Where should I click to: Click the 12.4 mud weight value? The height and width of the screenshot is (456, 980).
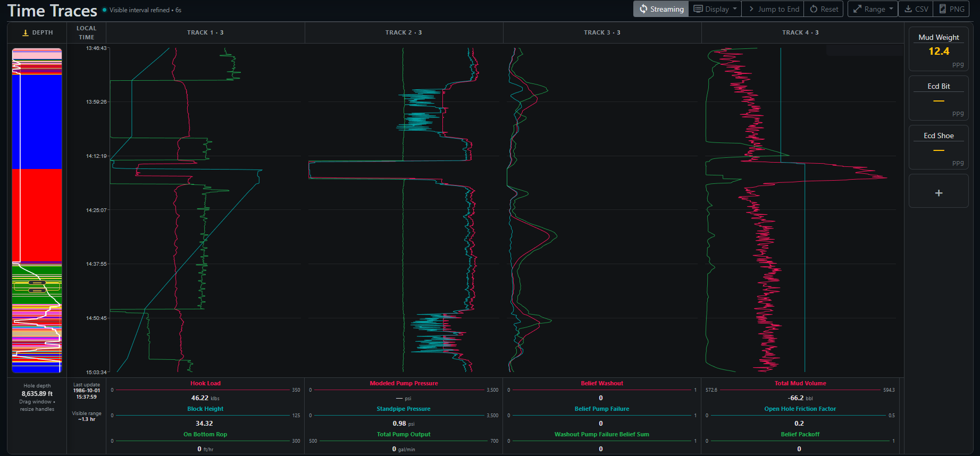coord(939,51)
